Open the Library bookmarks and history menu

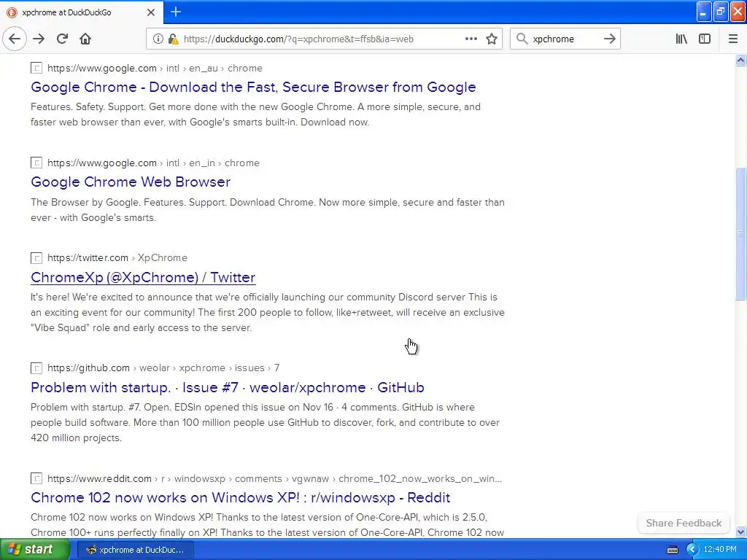coord(681,39)
